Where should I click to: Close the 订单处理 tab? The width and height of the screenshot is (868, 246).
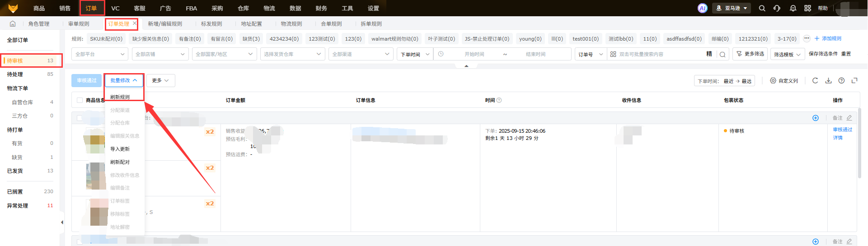[x=135, y=23]
